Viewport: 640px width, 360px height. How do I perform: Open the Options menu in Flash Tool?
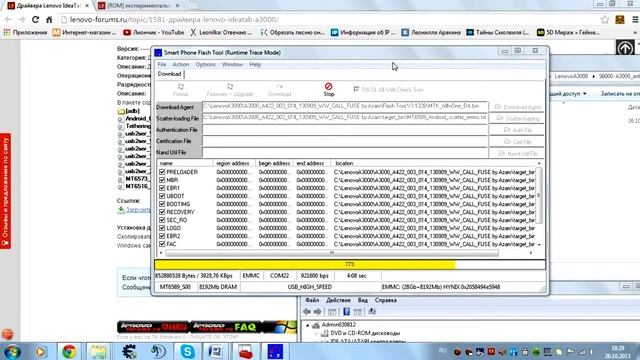[205, 64]
